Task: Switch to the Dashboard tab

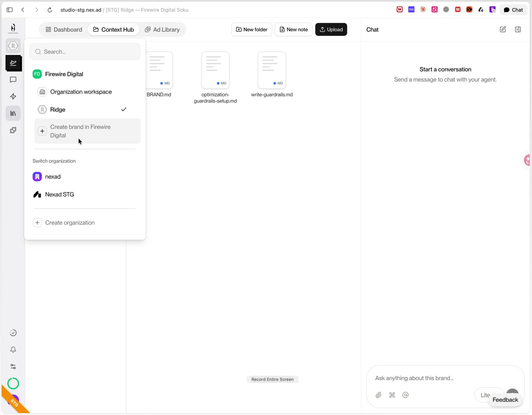Action: pos(64,30)
